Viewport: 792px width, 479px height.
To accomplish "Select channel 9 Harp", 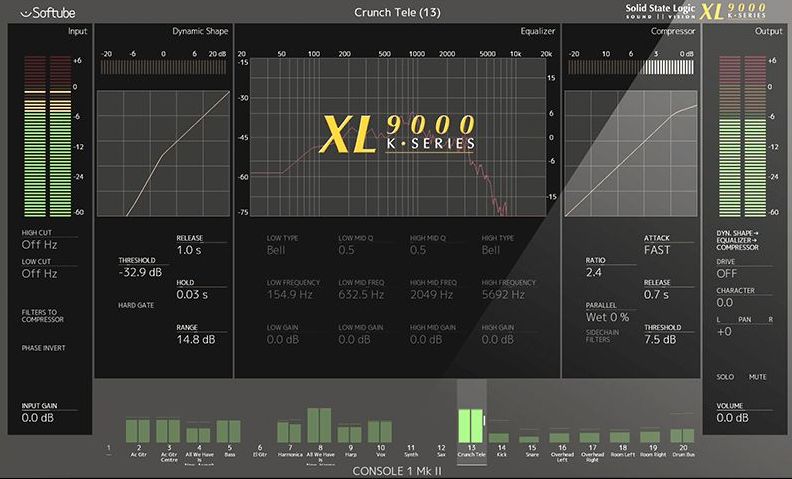I will pyautogui.click(x=350, y=441).
